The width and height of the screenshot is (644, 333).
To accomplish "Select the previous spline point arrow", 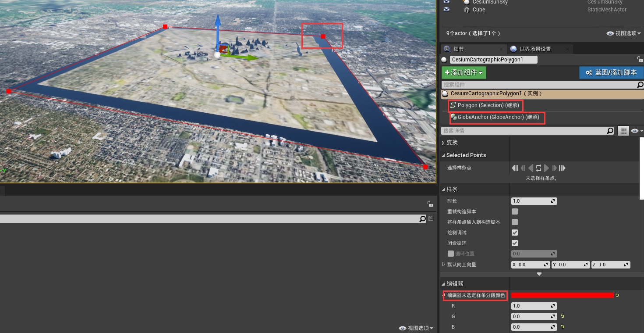I will tap(531, 168).
